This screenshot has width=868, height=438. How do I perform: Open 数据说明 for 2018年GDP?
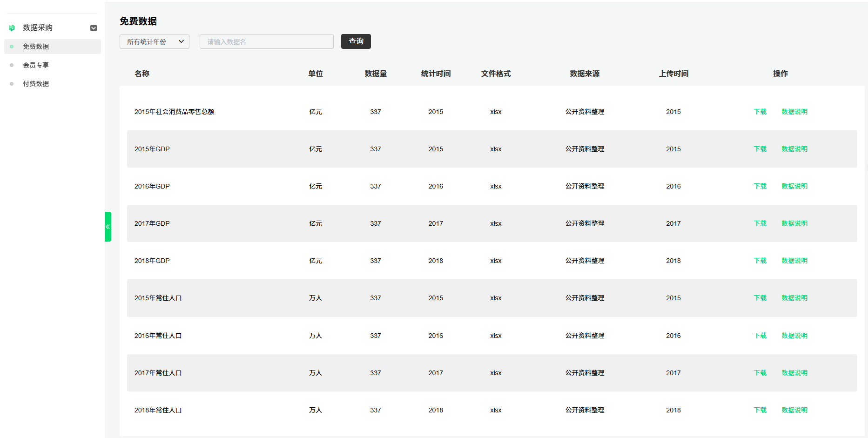click(x=794, y=261)
